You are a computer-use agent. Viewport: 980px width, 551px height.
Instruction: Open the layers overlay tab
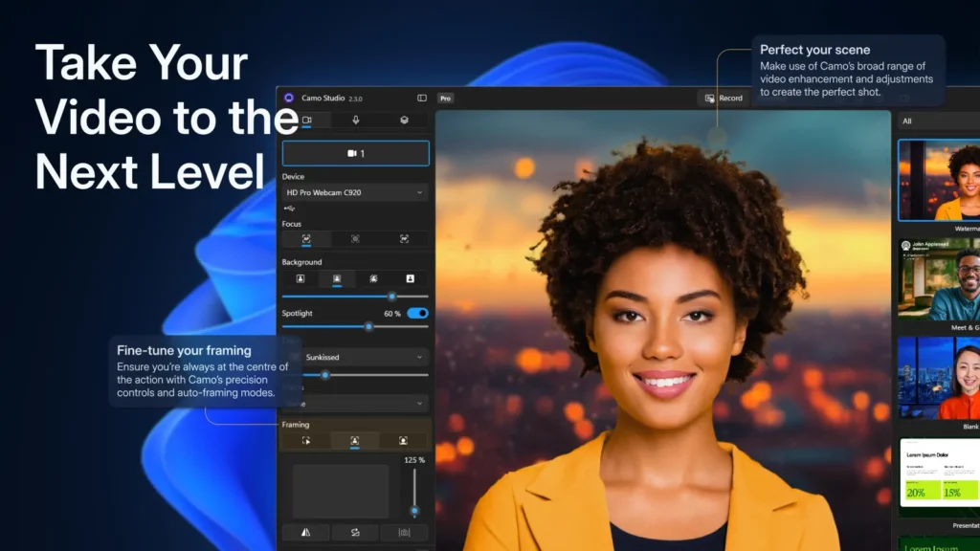tap(404, 121)
